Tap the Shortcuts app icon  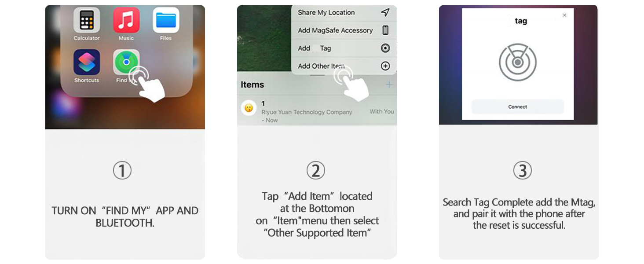coord(87,62)
